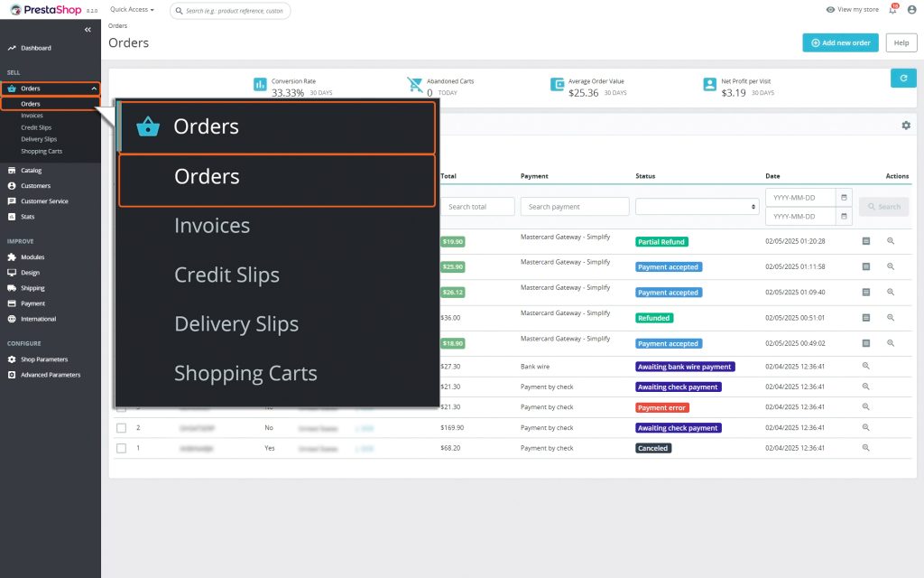Click the Net Profit per Visit icon

[x=709, y=84]
